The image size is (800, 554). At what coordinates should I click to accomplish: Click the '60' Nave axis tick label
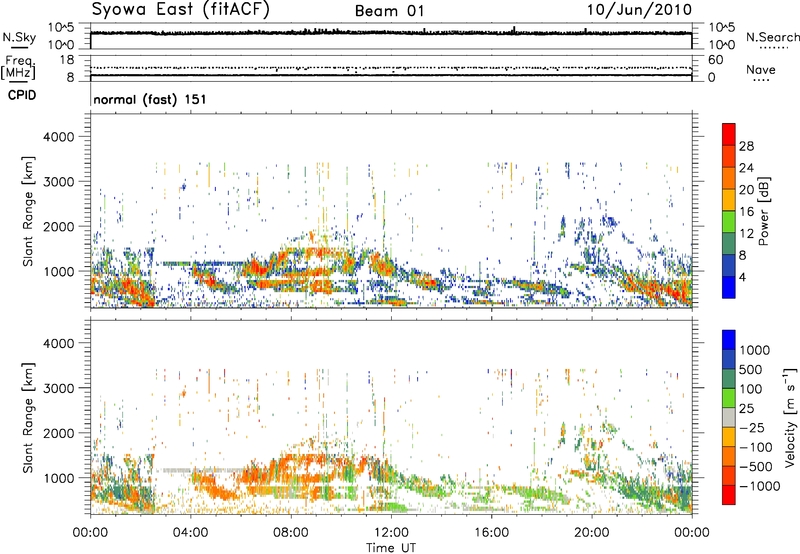pos(715,60)
